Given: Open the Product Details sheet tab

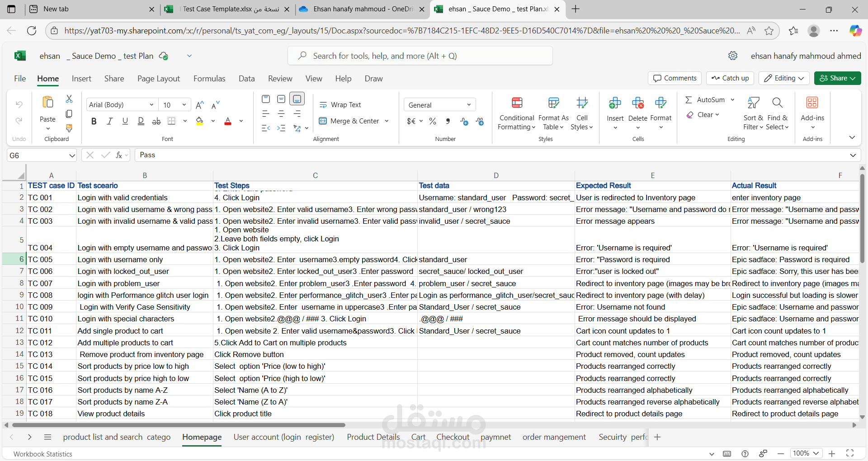Looking at the screenshot, I should coord(373,437).
